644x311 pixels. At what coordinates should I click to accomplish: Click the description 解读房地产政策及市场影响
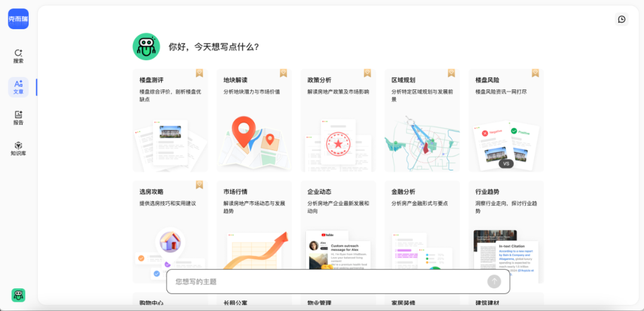[339, 92]
